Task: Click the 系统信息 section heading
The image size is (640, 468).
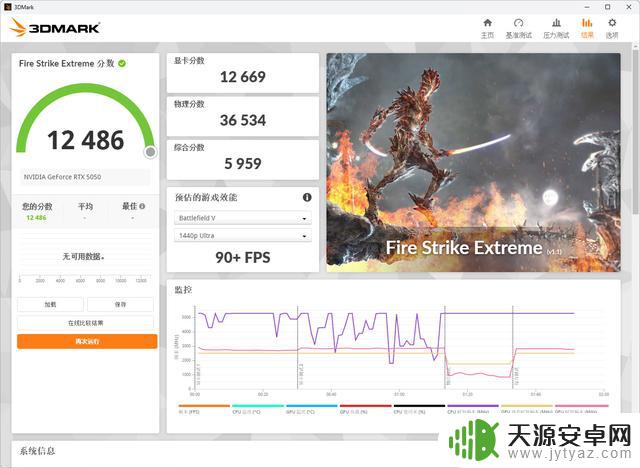Action: point(37,451)
